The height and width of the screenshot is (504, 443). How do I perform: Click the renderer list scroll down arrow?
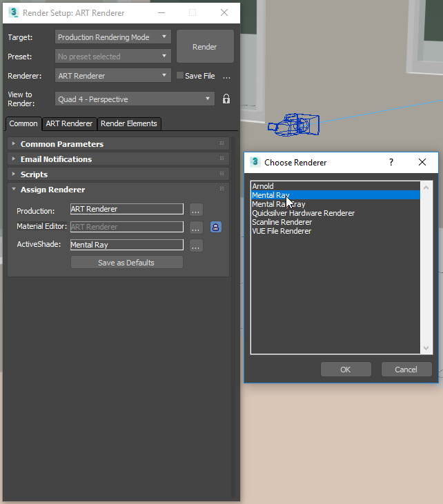[x=426, y=347]
